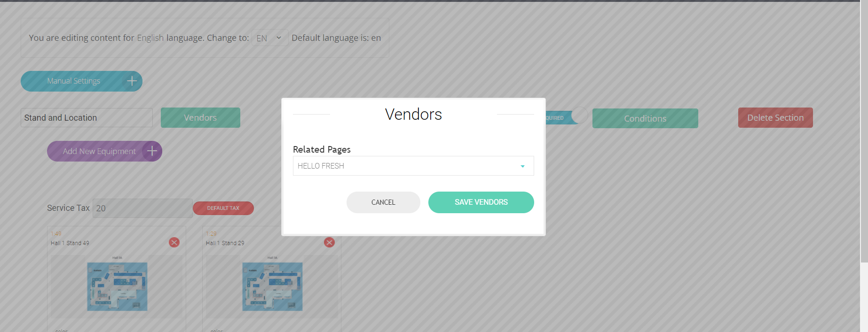Remove the Hall 1 Stand 29 card
The image size is (868, 332).
point(329,242)
